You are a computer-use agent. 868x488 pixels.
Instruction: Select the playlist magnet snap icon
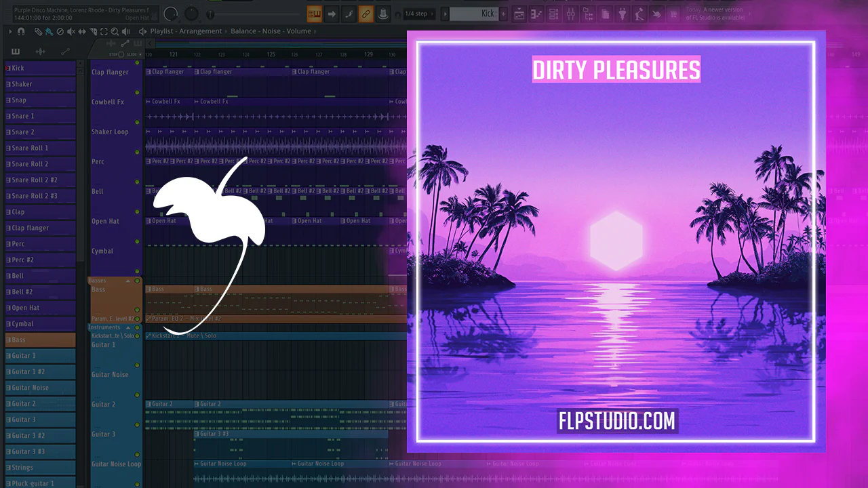pyautogui.click(x=21, y=31)
